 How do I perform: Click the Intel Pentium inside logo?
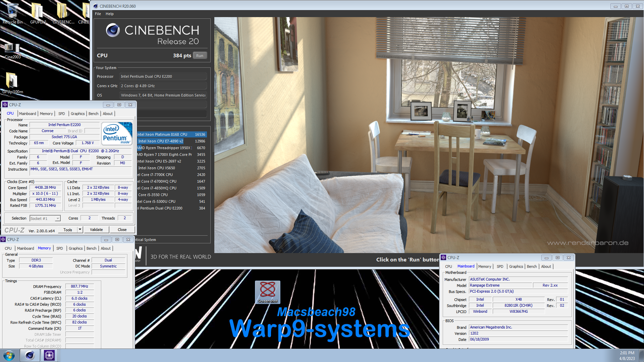[x=117, y=133]
